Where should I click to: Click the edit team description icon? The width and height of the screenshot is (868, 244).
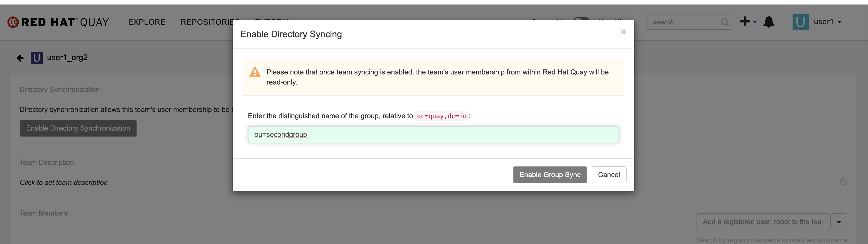click(843, 182)
